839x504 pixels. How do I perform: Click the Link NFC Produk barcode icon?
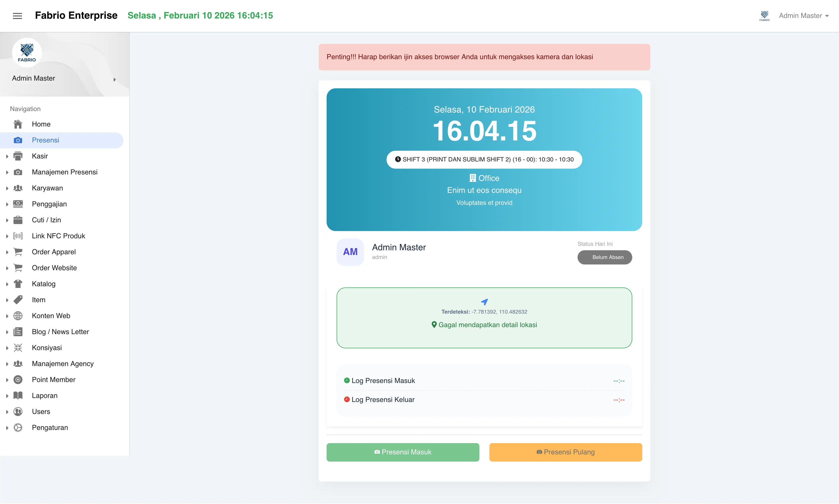click(x=18, y=236)
